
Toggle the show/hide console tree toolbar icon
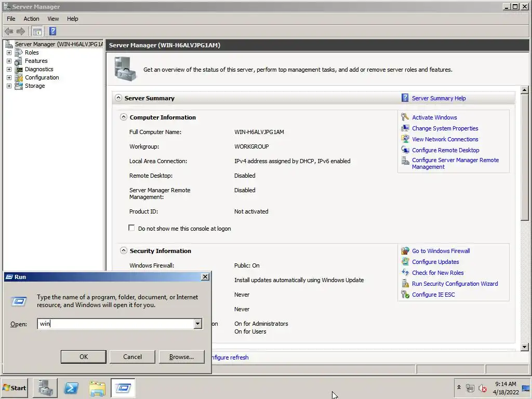click(37, 32)
